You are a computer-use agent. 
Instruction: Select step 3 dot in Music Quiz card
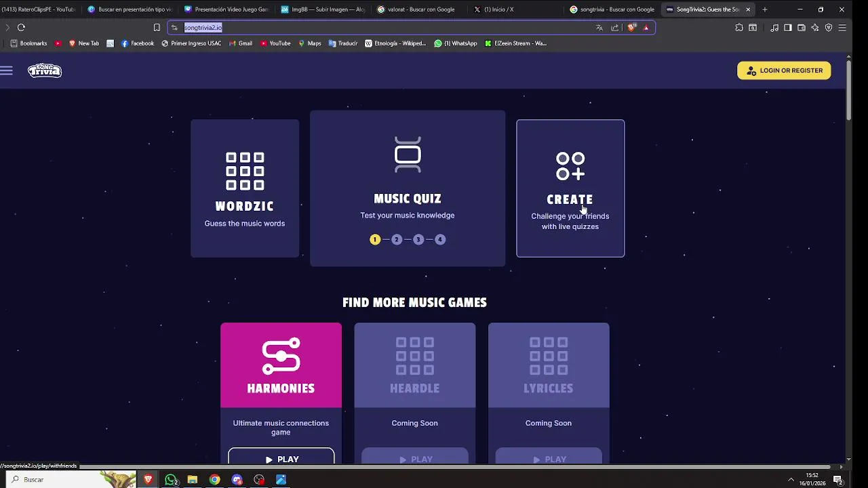pyautogui.click(x=418, y=239)
